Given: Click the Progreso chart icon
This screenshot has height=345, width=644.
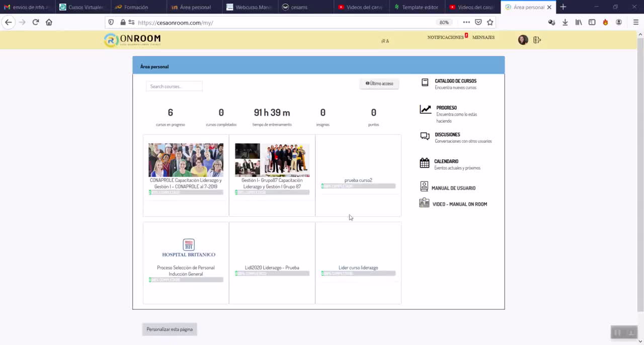Looking at the screenshot, I should 426,109.
